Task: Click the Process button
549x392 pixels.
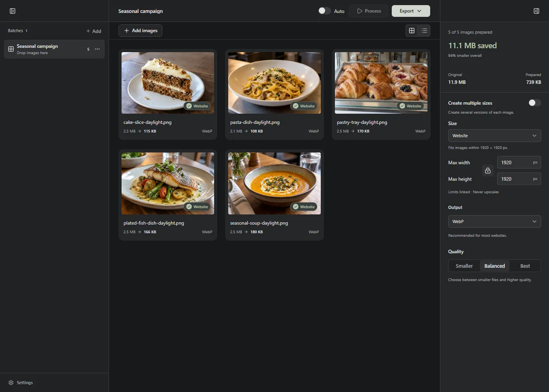Action: (x=369, y=11)
